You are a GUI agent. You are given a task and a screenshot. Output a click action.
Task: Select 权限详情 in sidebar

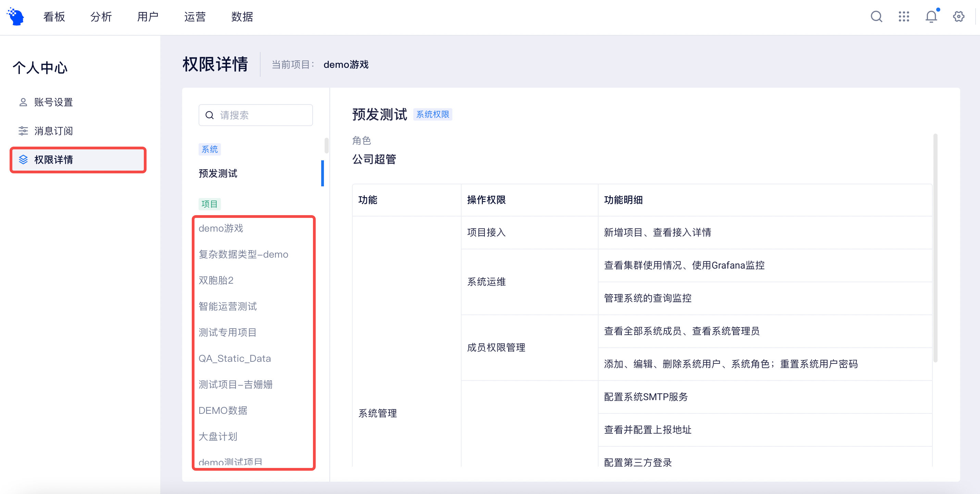78,159
